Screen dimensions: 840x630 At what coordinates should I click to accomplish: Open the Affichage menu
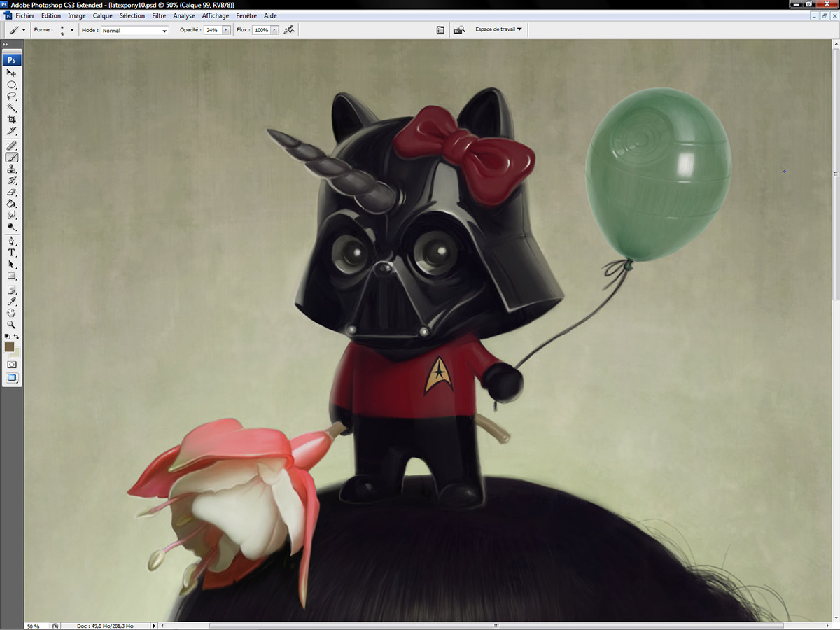[216, 15]
